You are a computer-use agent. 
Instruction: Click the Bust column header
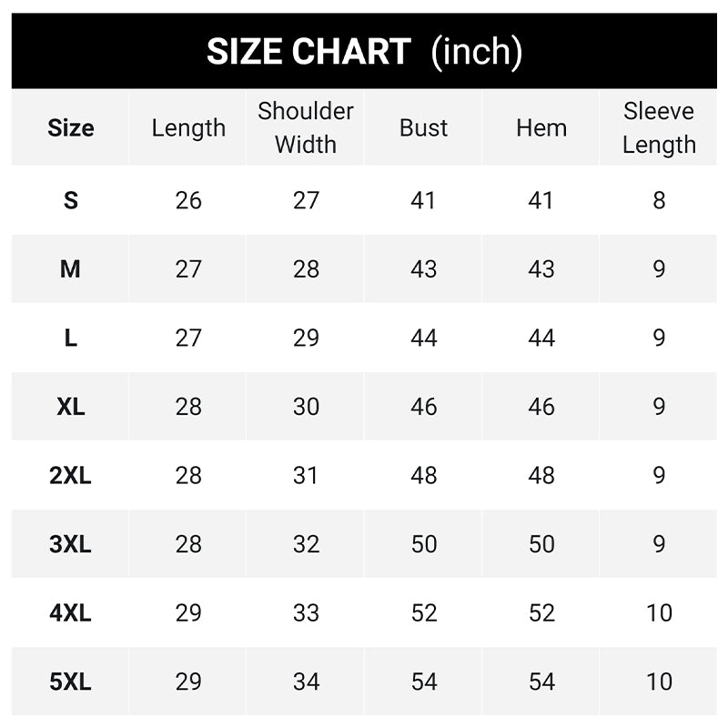[x=424, y=128]
